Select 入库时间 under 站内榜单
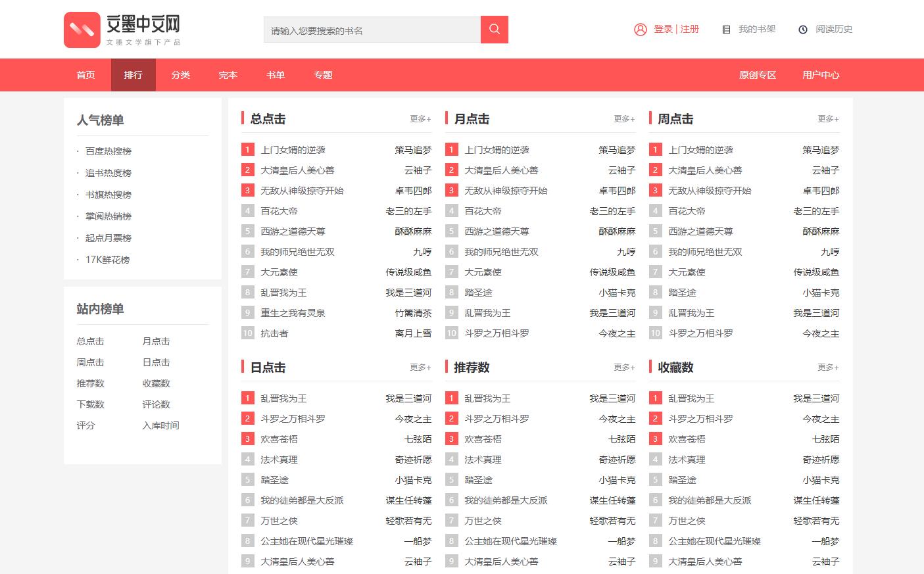Viewport: 924px width, 574px height. pos(161,425)
